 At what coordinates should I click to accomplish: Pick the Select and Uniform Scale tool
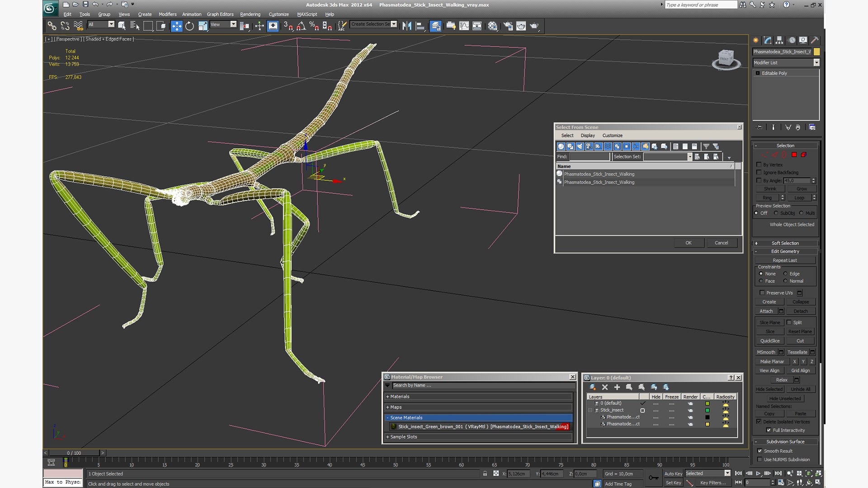point(203,26)
